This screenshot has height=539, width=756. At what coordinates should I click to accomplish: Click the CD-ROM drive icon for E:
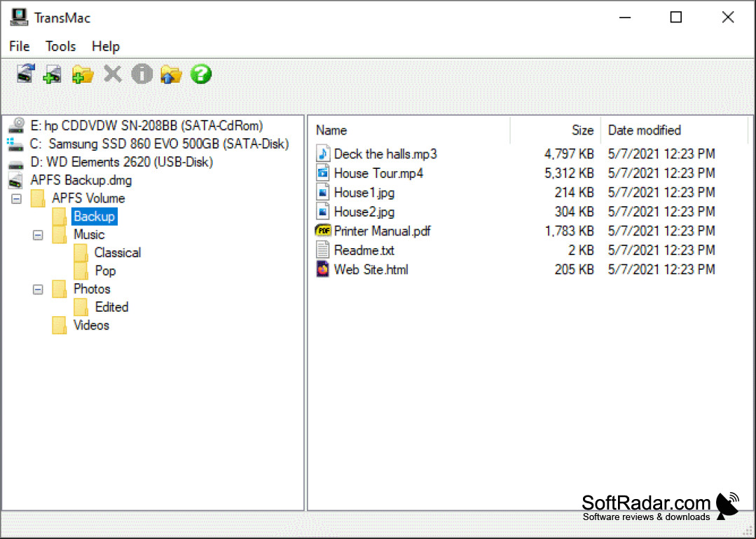[16, 125]
